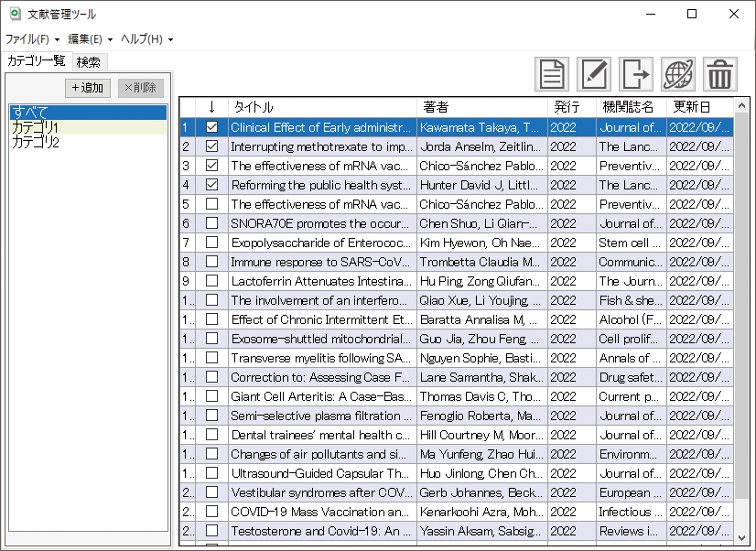The image size is (756, 551).
Task: Click the app icon in title bar
Action: pyautogui.click(x=14, y=14)
